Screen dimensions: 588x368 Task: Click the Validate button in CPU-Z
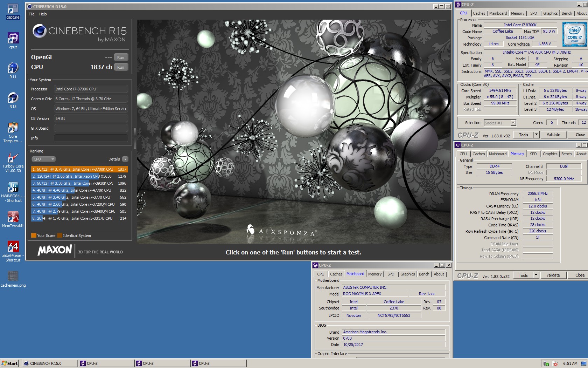pos(553,135)
